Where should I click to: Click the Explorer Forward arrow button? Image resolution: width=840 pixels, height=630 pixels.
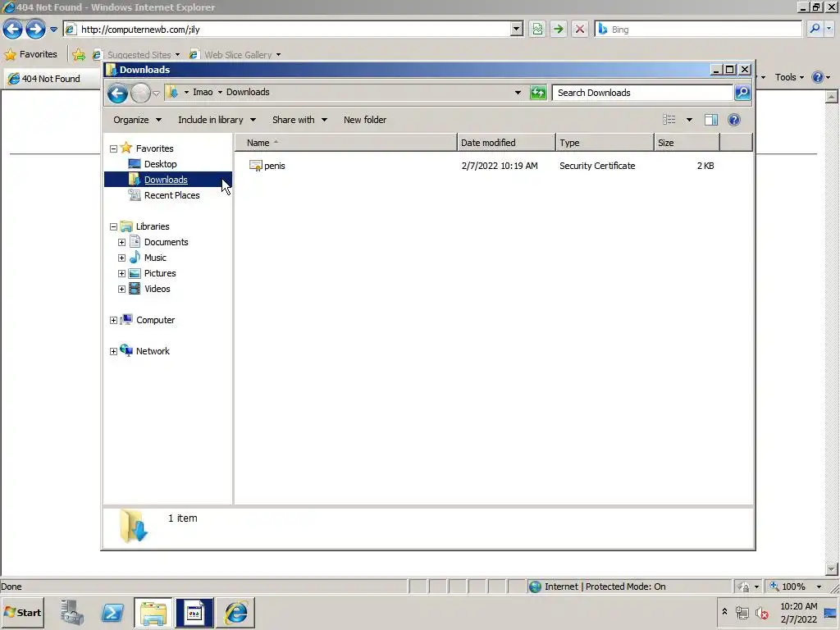141,94
